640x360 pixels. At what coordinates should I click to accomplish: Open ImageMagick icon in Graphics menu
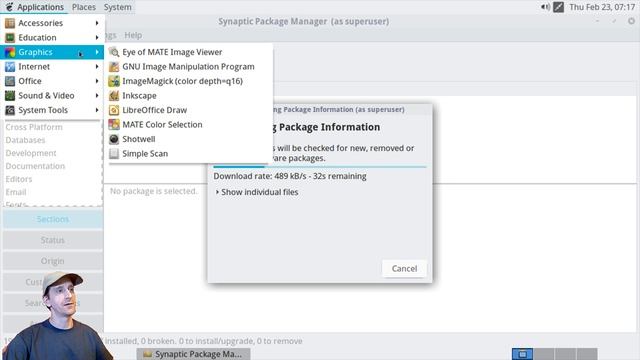coord(114,81)
